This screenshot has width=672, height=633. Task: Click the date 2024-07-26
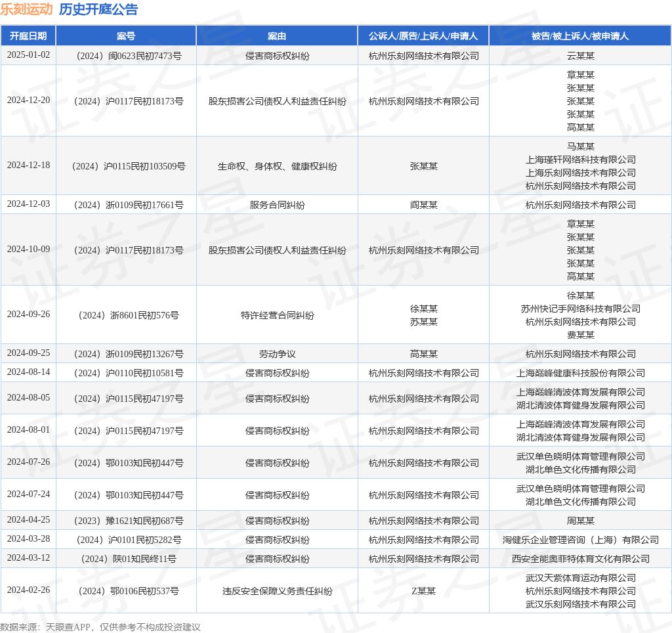tap(28, 462)
